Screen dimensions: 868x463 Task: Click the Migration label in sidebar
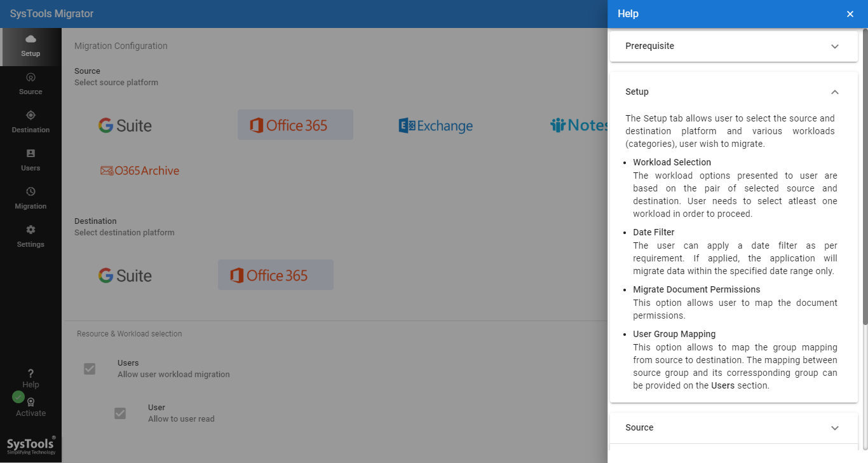[x=31, y=206]
